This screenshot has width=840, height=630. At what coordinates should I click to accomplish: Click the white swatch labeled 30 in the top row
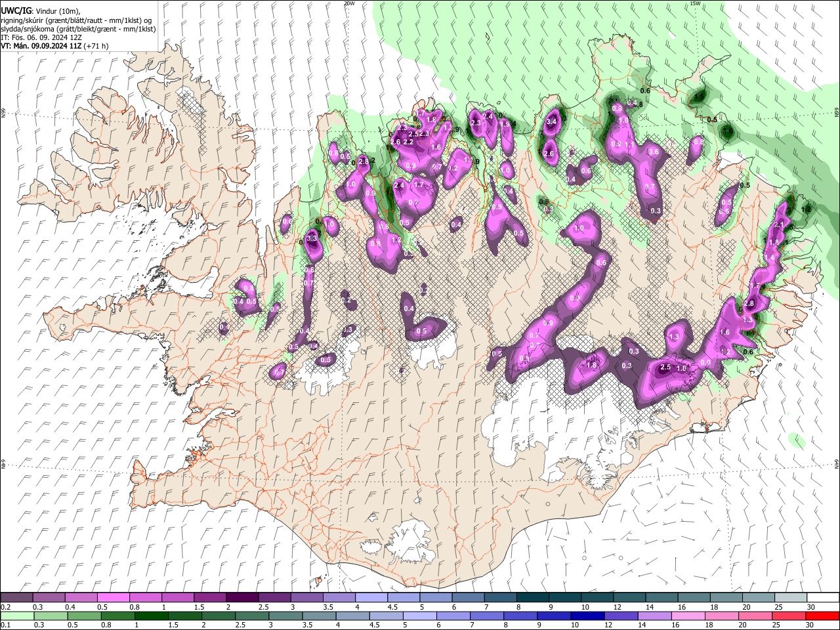point(824,598)
